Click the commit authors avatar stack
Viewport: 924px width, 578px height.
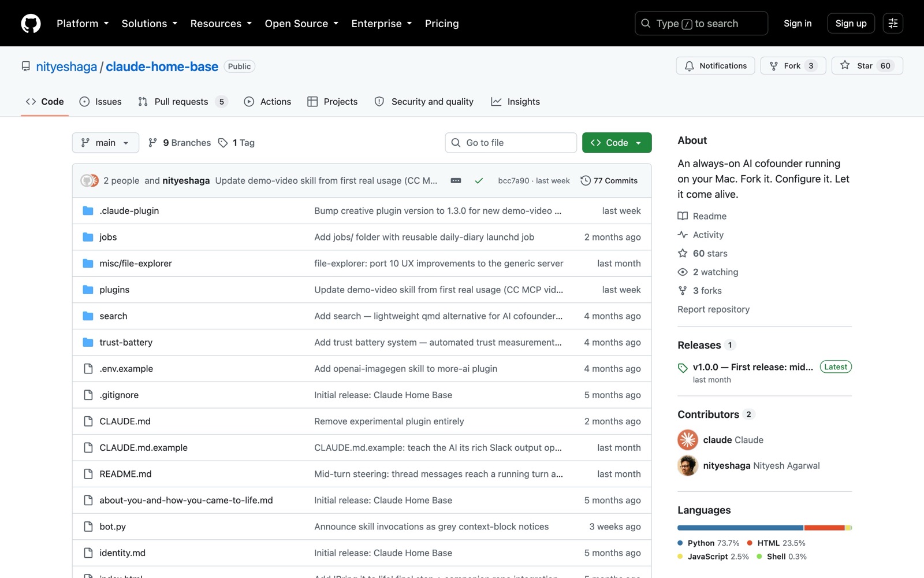90,180
